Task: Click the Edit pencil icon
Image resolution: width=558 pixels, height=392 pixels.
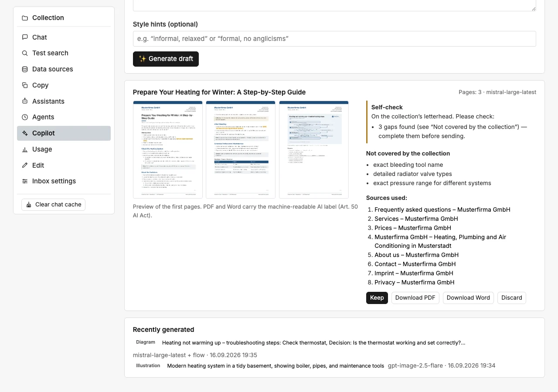Action: click(25, 166)
